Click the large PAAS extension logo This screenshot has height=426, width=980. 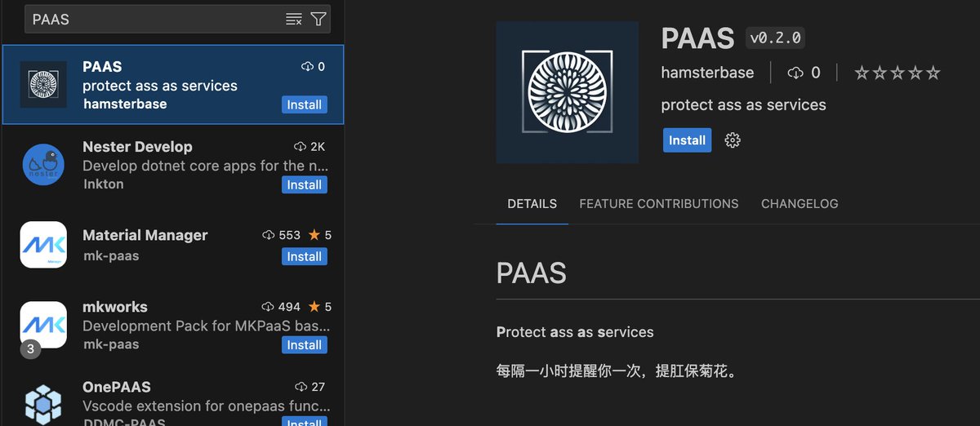(x=568, y=91)
